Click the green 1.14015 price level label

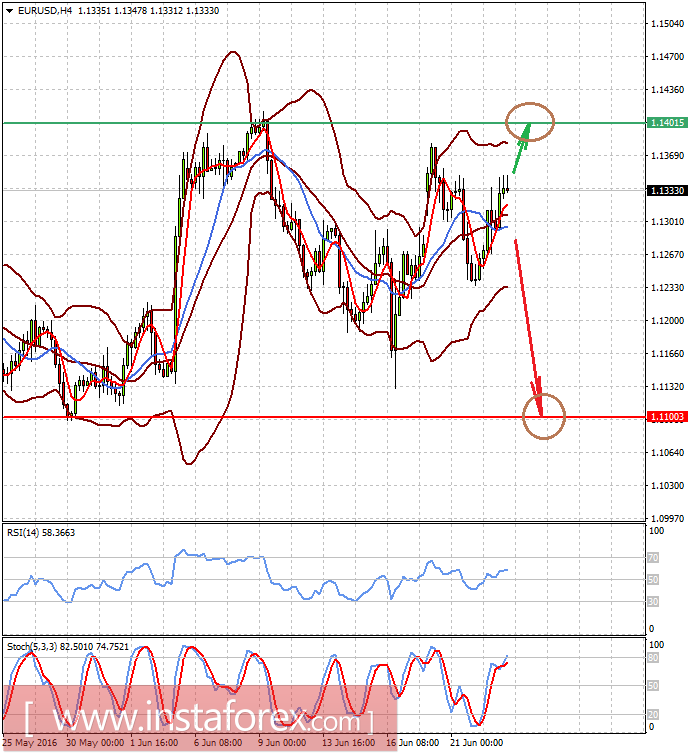point(667,123)
